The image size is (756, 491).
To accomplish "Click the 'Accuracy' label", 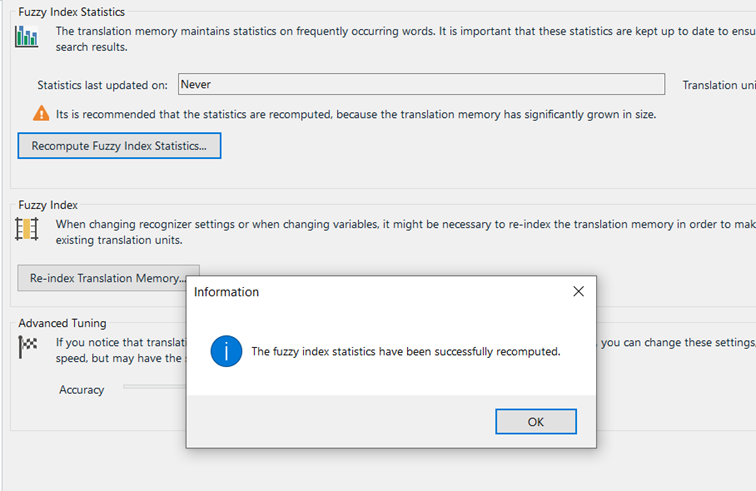I will tap(81, 390).
